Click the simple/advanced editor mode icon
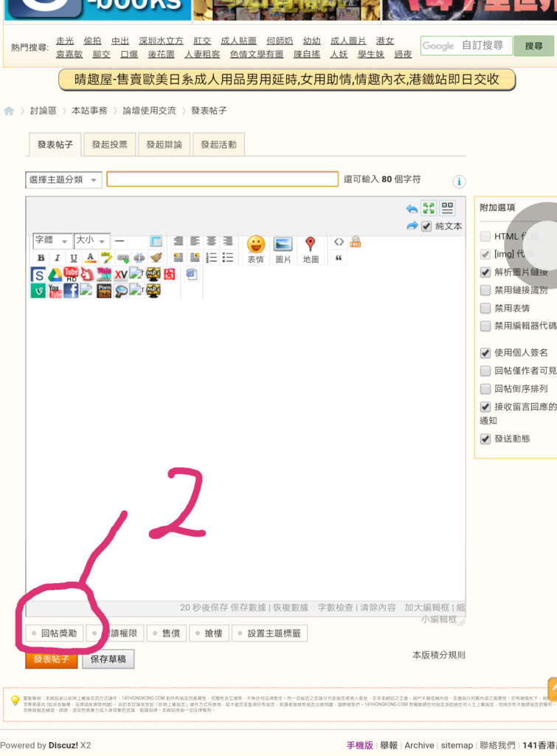This screenshot has width=557, height=756. [x=447, y=207]
